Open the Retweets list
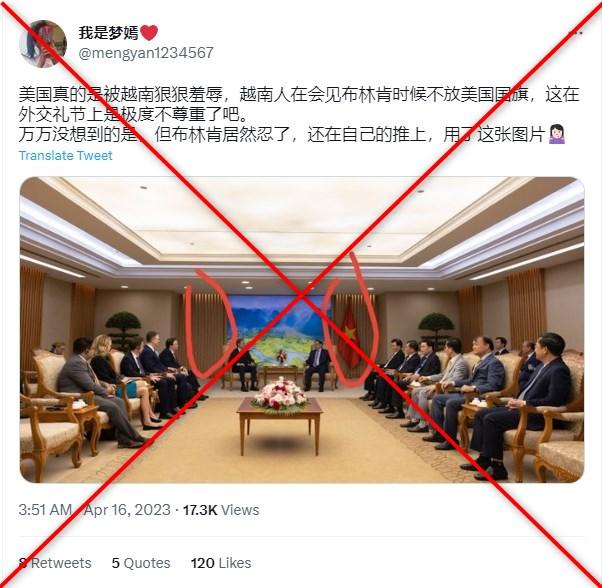The height and width of the screenshot is (588, 602). tap(55, 563)
